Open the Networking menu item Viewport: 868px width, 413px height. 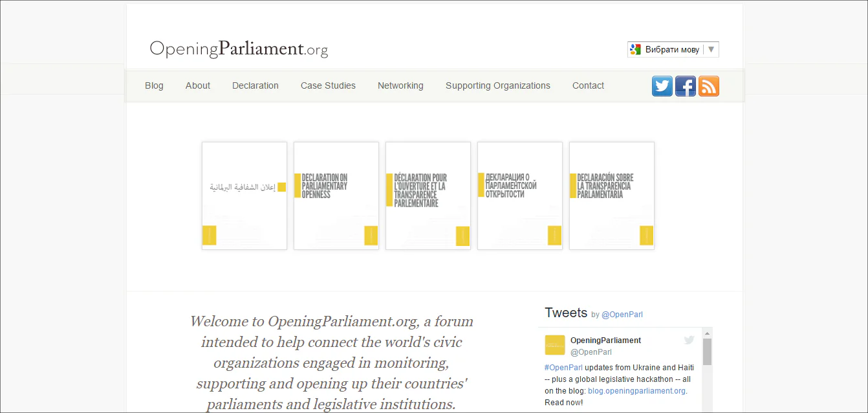point(400,85)
